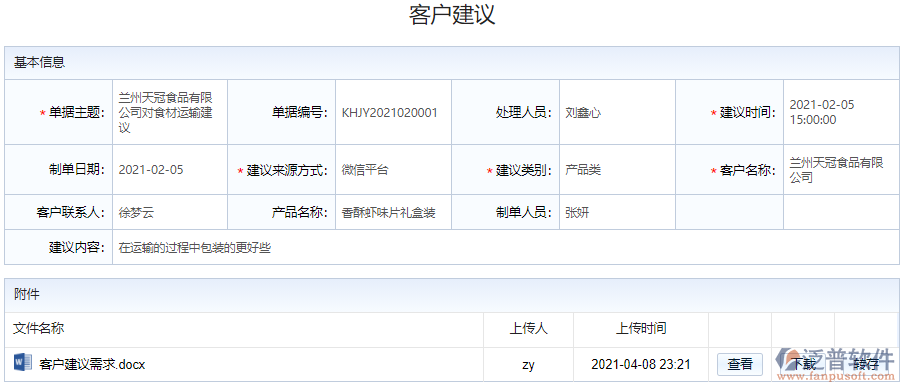Click the Word icon beside 客户建议需求.docx
This screenshot has width=905, height=392.
(x=23, y=363)
